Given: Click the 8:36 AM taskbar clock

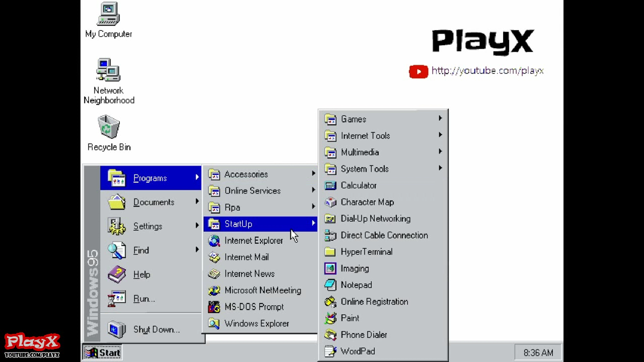Looking at the screenshot, I should coord(538,353).
